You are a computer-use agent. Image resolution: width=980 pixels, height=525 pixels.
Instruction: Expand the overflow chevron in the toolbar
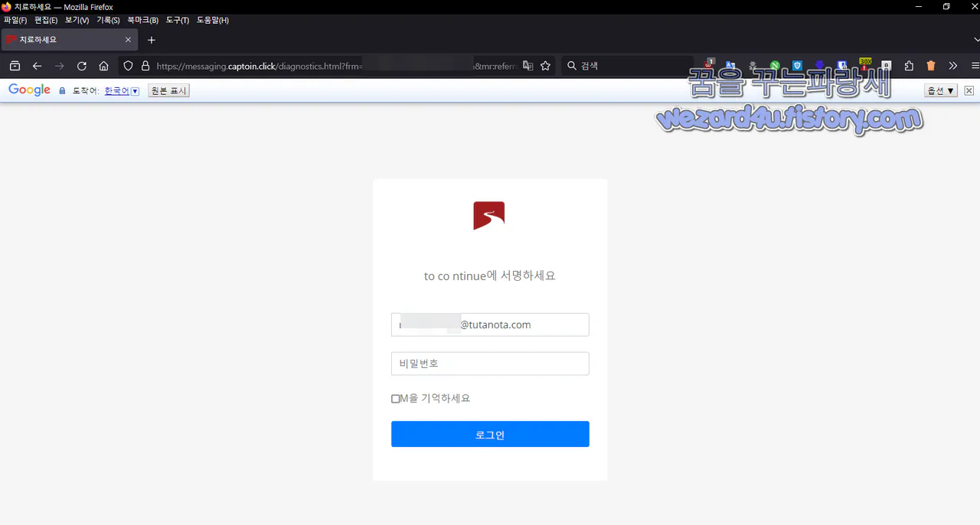[x=952, y=66]
